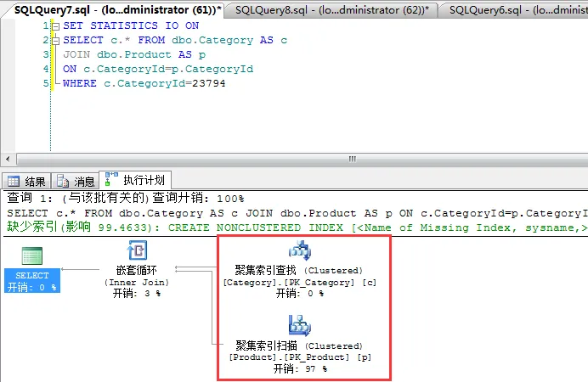Select the clustered index seek (聚集索引查找) icon
The image size is (588, 382).
[300, 250]
